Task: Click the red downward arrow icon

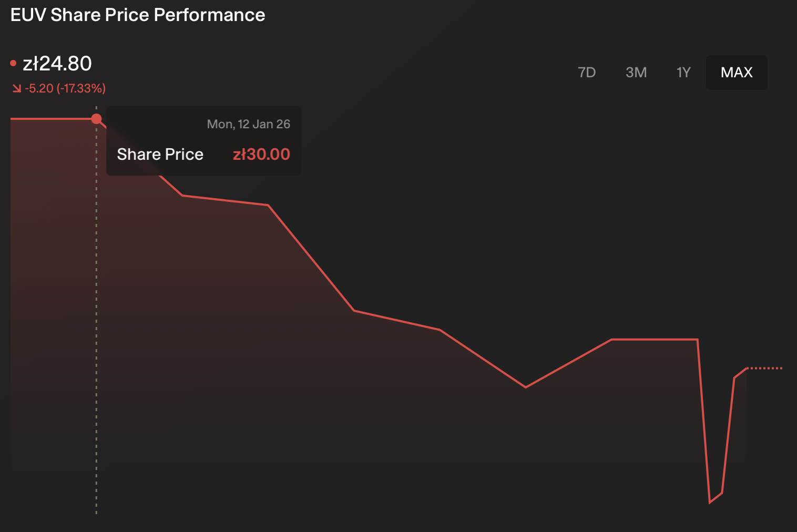Action: tap(17, 88)
